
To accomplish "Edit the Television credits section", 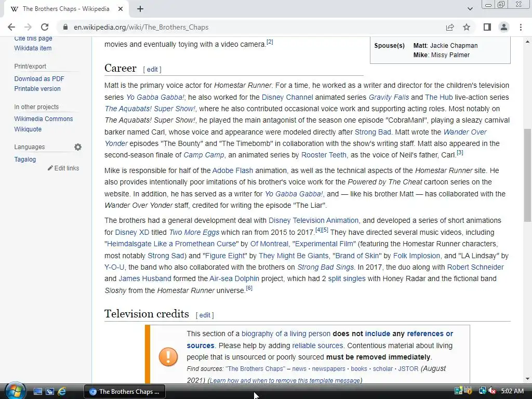I will (205, 315).
